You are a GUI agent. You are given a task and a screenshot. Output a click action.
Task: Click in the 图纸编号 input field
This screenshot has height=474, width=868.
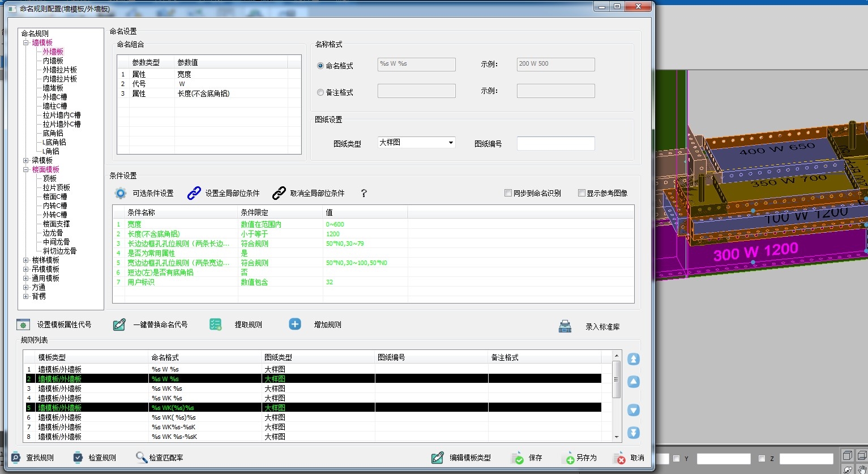click(555, 144)
